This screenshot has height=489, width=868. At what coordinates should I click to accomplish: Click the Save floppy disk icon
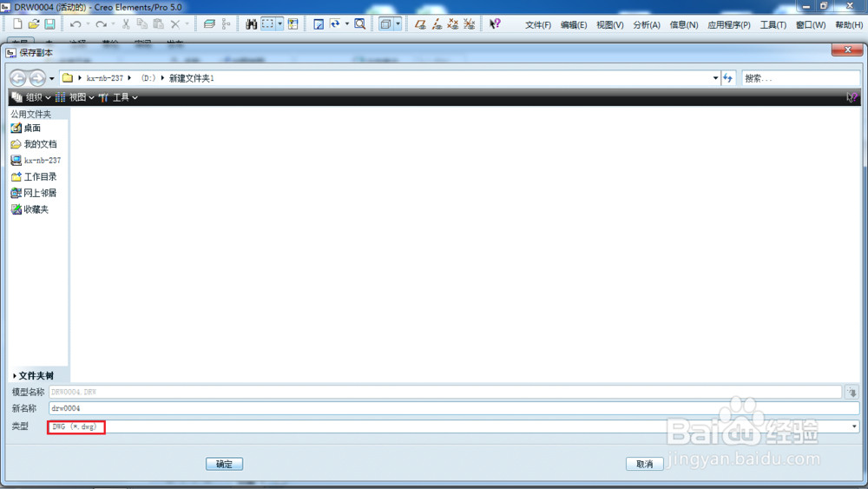(49, 23)
